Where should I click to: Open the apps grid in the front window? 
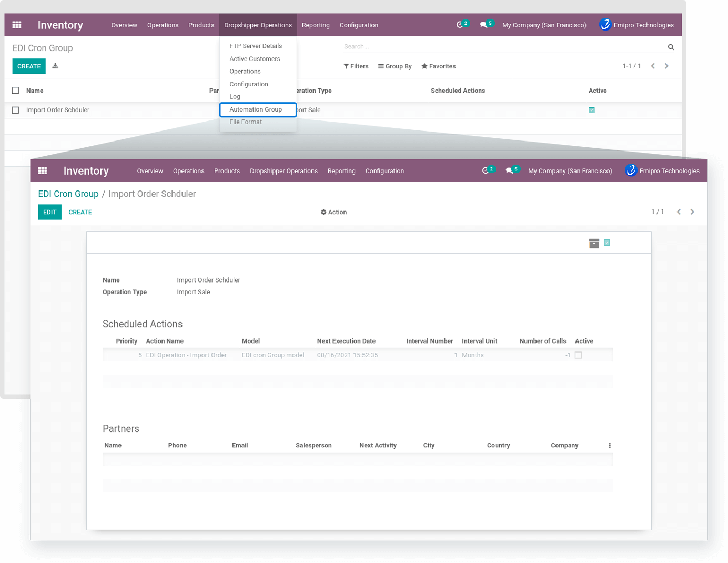tap(43, 171)
